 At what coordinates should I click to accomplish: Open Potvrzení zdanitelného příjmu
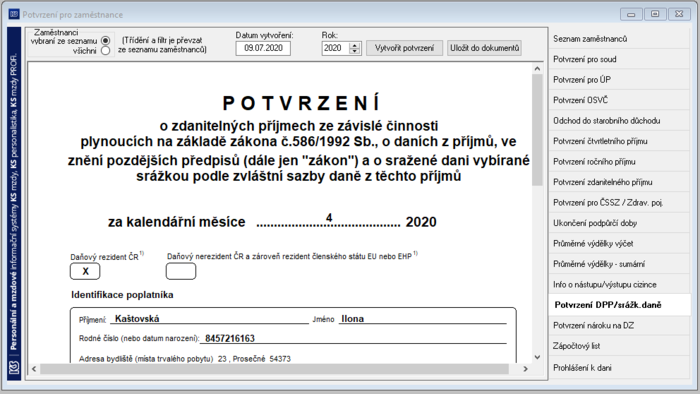619,182
